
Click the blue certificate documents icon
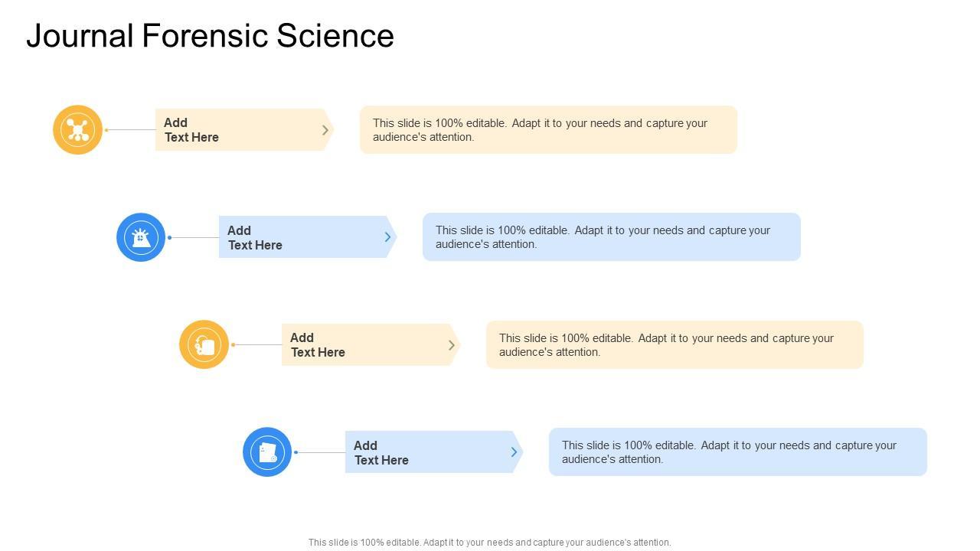(267, 452)
